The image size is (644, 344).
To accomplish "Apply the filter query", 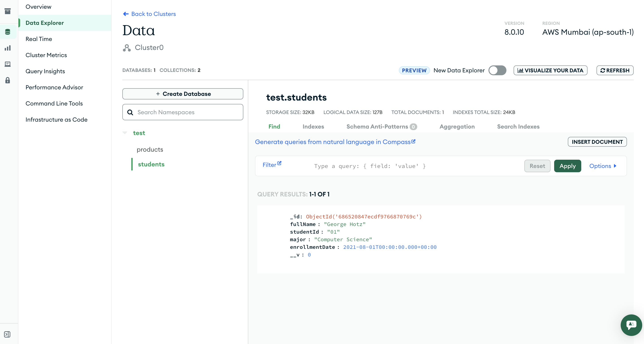I will click(567, 166).
